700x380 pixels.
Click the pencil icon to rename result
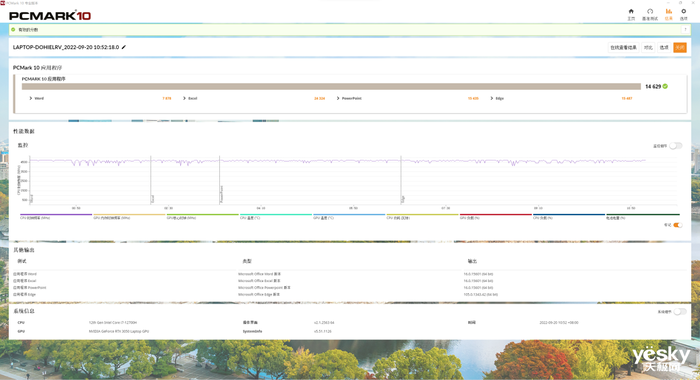point(124,47)
